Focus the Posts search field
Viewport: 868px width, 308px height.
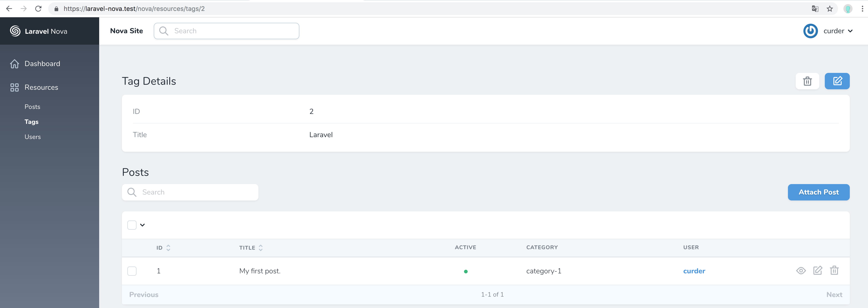[195, 192]
